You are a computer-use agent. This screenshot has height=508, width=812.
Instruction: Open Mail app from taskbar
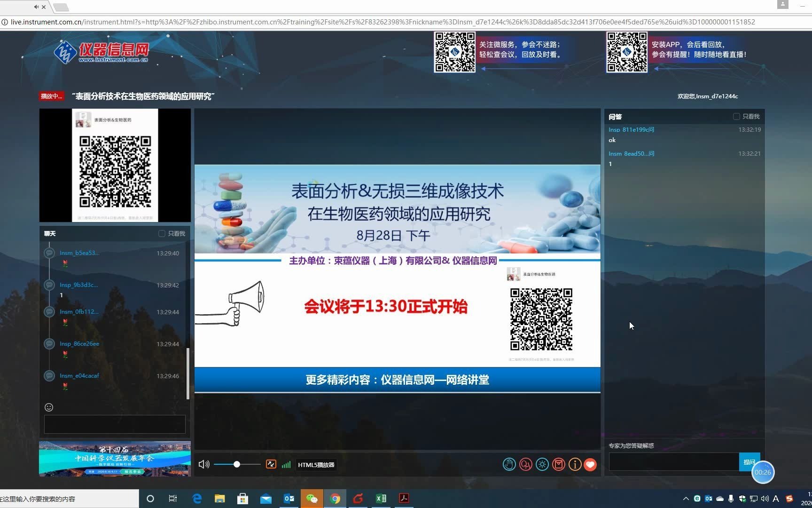pyautogui.click(x=266, y=499)
